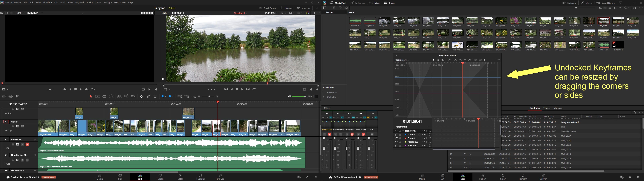This screenshot has height=181, width=644.
Task: Open Timeline View Options icon
Action: click(4, 97)
